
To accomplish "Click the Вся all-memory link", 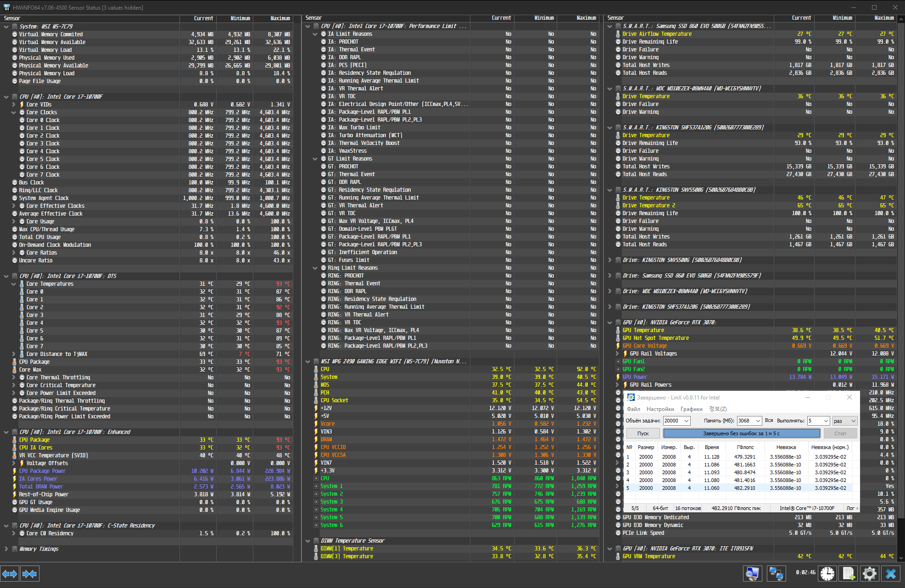I will (769, 420).
